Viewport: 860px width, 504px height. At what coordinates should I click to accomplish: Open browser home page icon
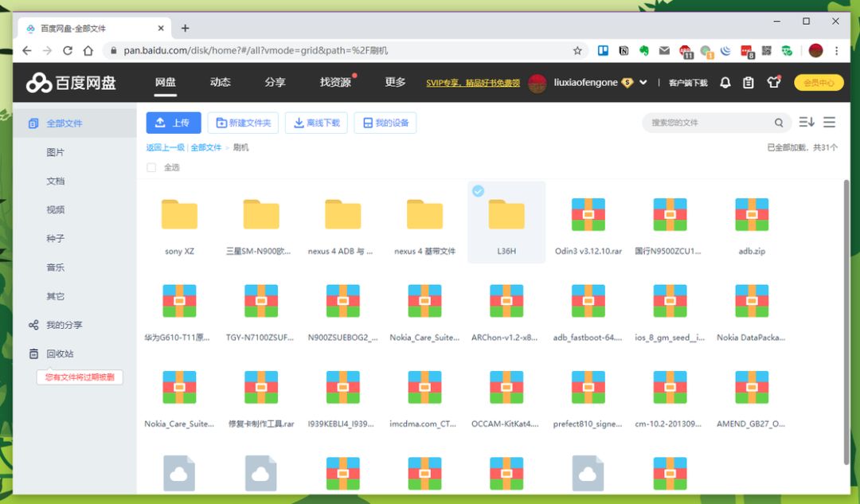click(88, 50)
